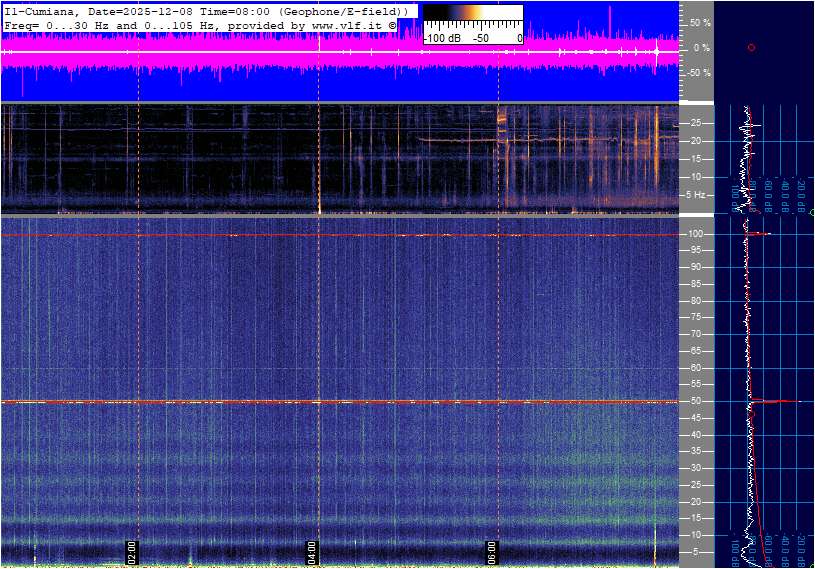Click the 02:00 time marker

click(x=130, y=550)
